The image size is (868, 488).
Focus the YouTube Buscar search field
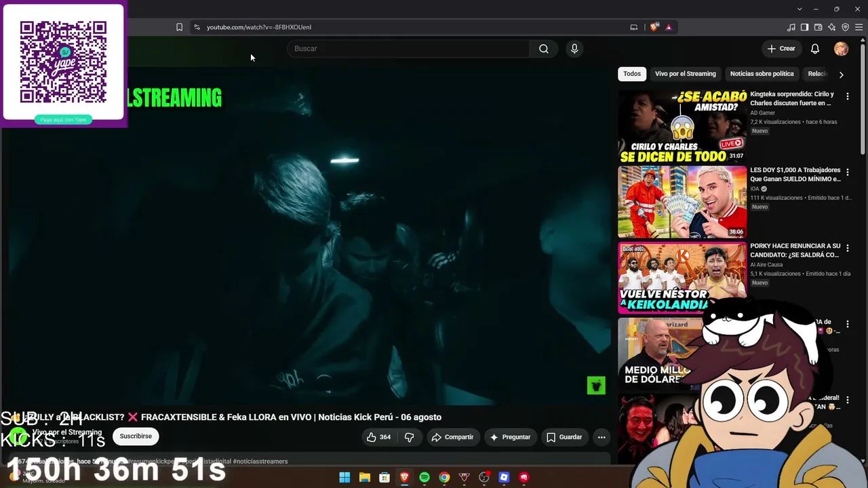(409, 49)
